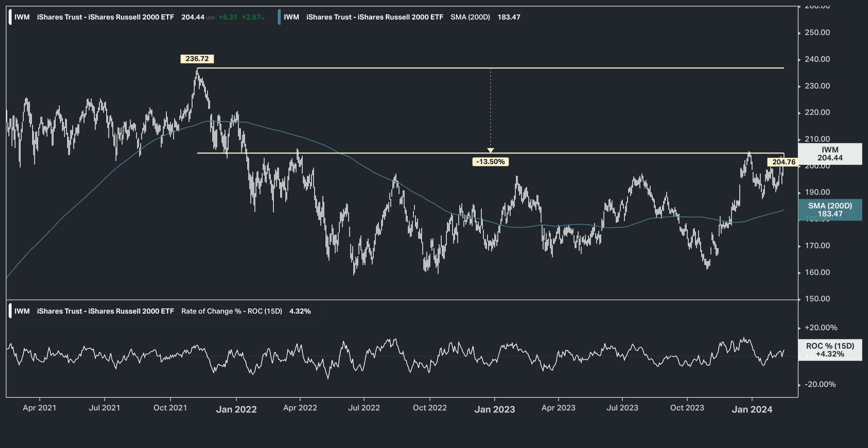Screen dimensions: 868x448
Task: Click the white IWM series color marker in the price legend
Action: tap(10, 17)
